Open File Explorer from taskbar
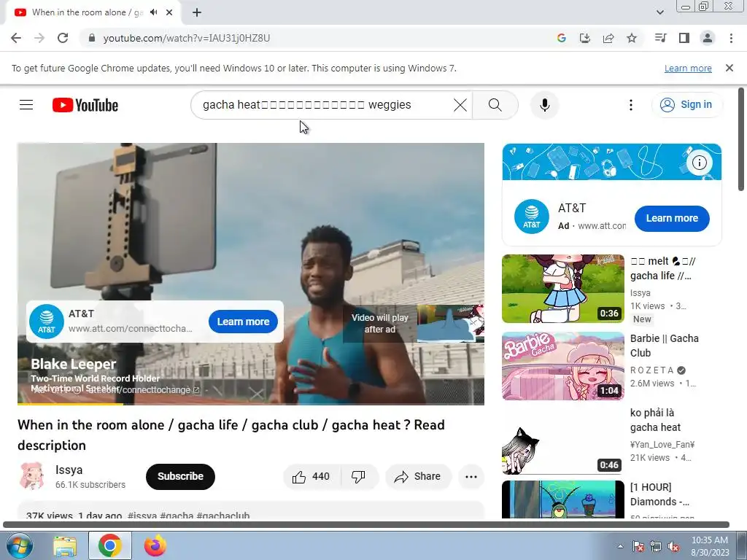 (64, 545)
